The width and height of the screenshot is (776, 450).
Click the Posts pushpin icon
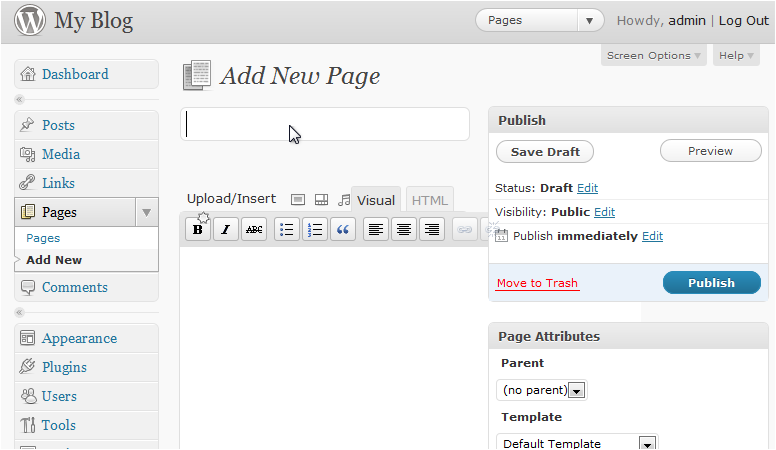[27, 125]
